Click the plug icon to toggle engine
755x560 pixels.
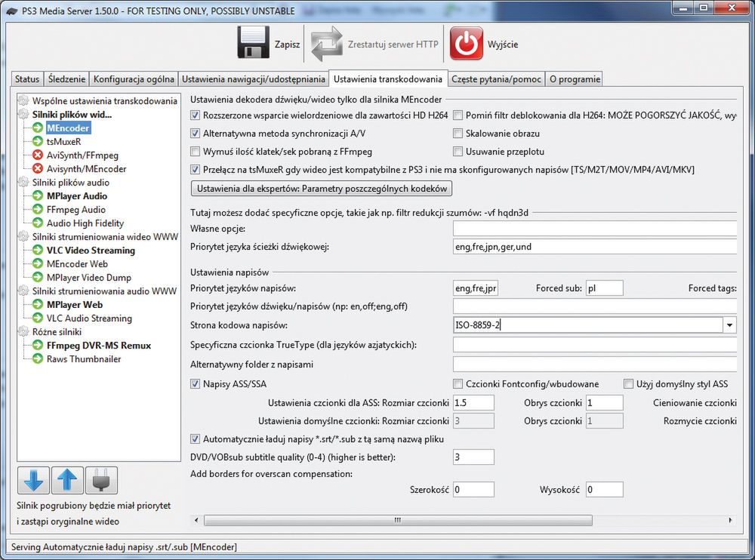pyautogui.click(x=101, y=480)
